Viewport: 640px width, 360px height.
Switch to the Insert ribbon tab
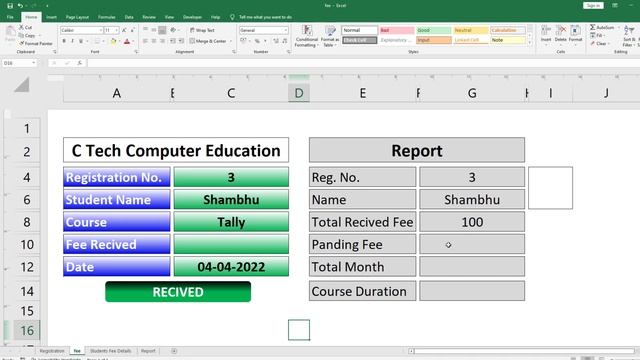51,17
